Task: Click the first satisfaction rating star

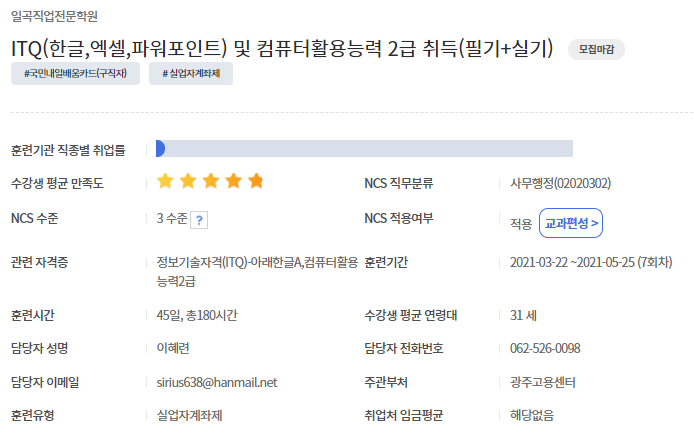Action: pyautogui.click(x=165, y=181)
